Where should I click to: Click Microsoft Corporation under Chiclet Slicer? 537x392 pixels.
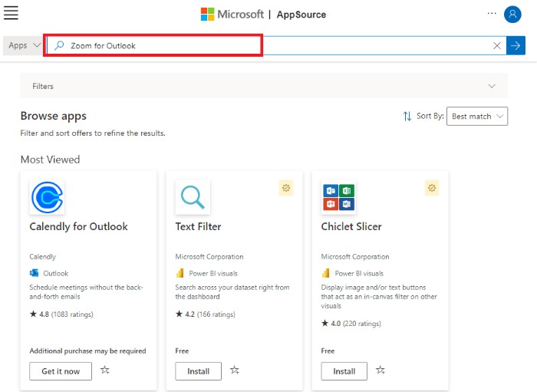355,257
